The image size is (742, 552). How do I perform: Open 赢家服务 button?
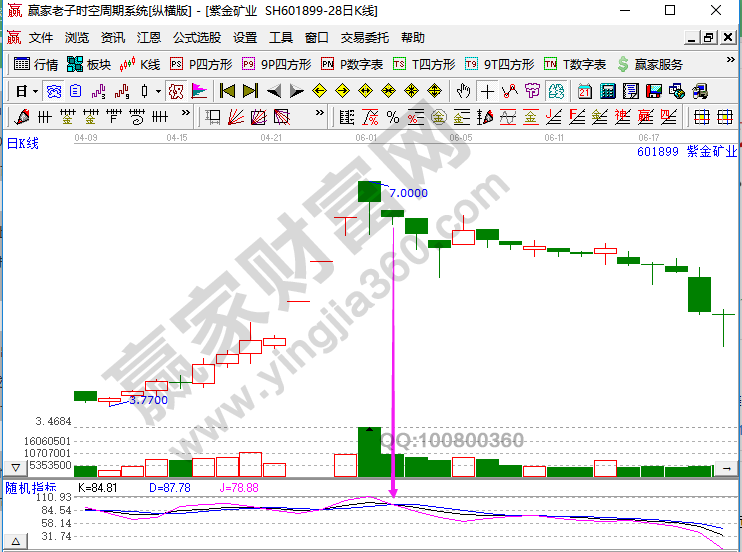coord(650,64)
